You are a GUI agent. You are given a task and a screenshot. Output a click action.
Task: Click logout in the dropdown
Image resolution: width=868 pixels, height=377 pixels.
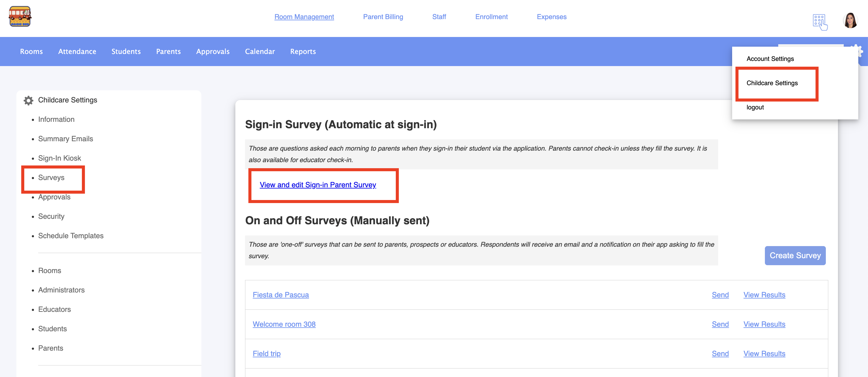(x=755, y=107)
